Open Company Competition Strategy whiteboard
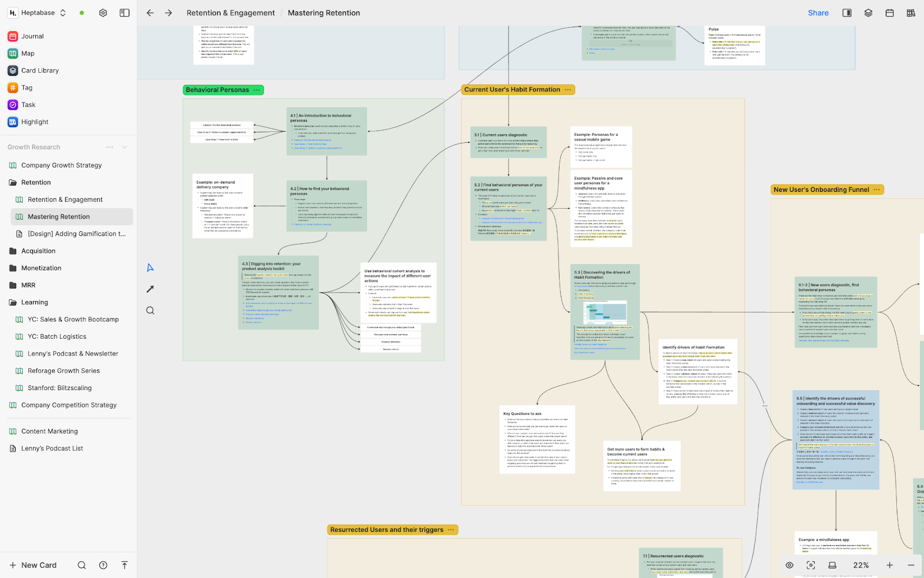The image size is (924, 578). tap(69, 405)
